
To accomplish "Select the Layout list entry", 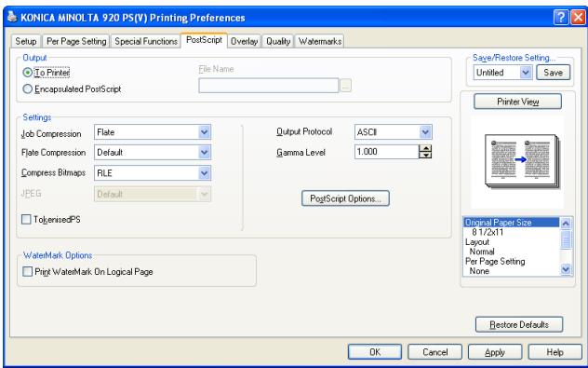I will [x=511, y=242].
